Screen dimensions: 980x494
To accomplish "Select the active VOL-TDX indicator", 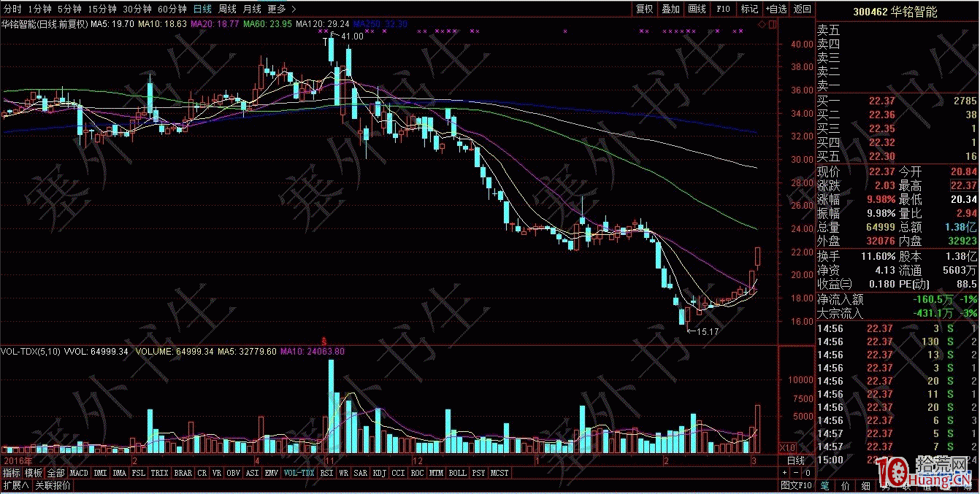I will [299, 473].
